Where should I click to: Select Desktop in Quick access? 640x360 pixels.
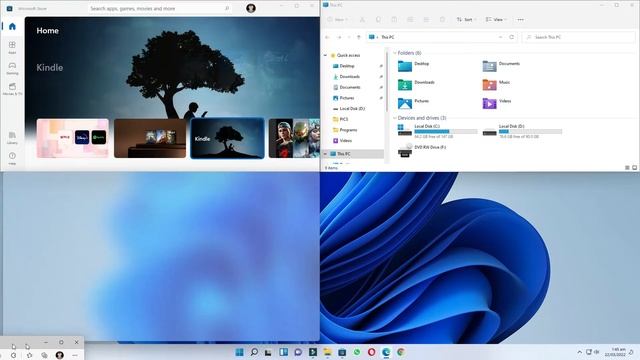[347, 66]
